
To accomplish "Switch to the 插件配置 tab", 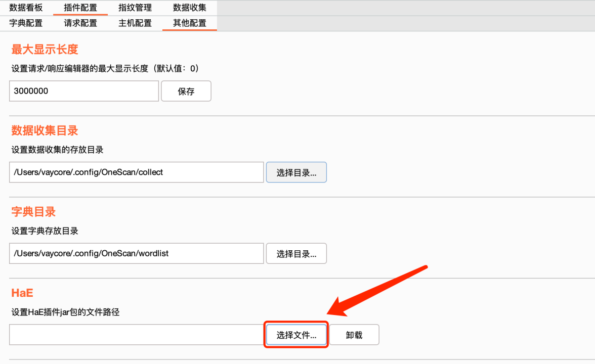I will tap(80, 8).
